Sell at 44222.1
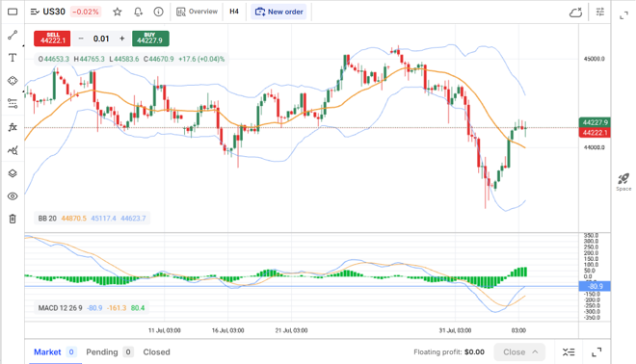The height and width of the screenshot is (364, 636). tap(52, 39)
